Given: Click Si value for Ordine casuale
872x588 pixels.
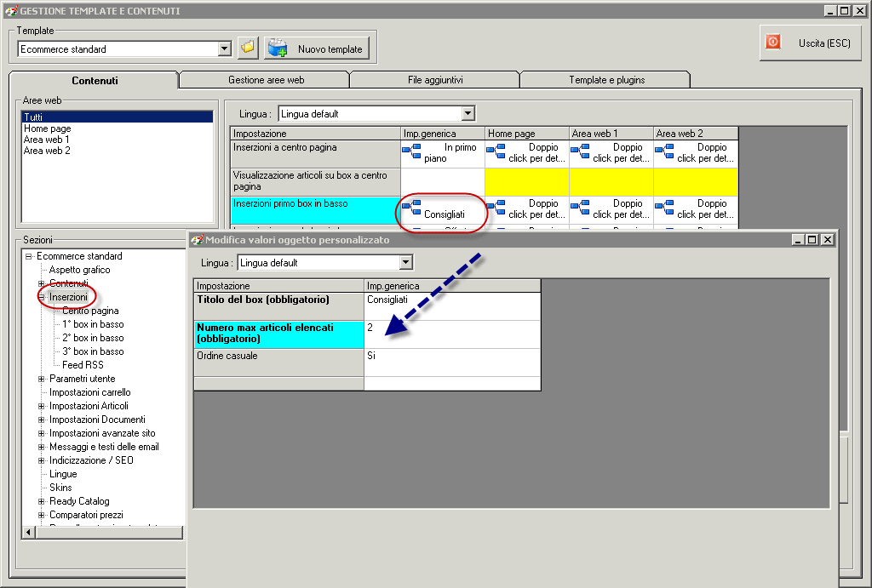Looking at the screenshot, I should 452,363.
